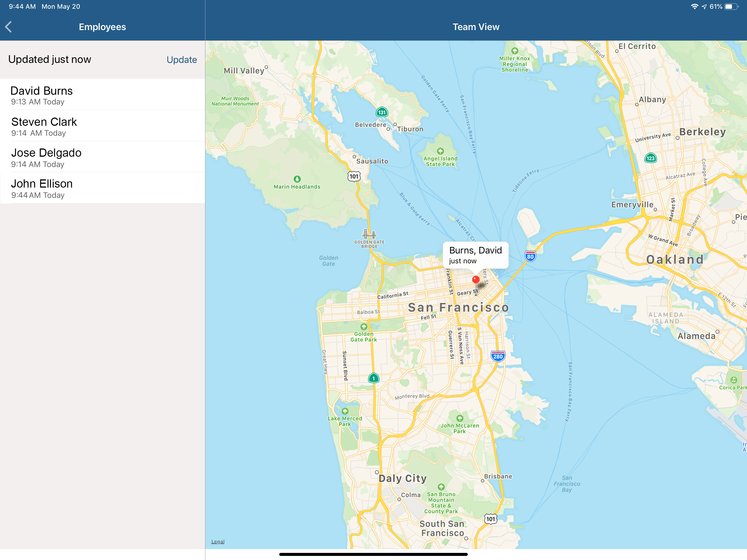Click the Marin Headlands park icon
747x560 pixels.
[x=297, y=179]
